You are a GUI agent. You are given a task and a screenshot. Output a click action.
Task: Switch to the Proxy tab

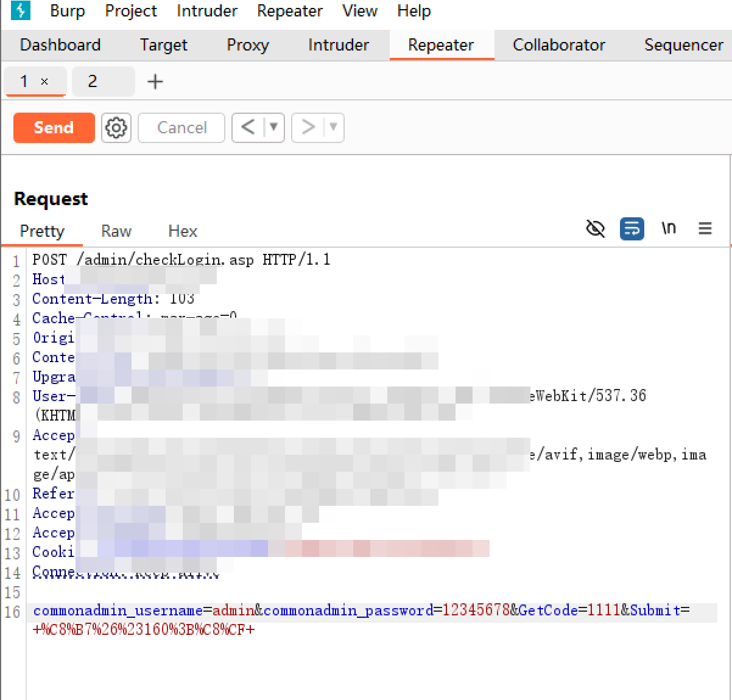click(247, 45)
